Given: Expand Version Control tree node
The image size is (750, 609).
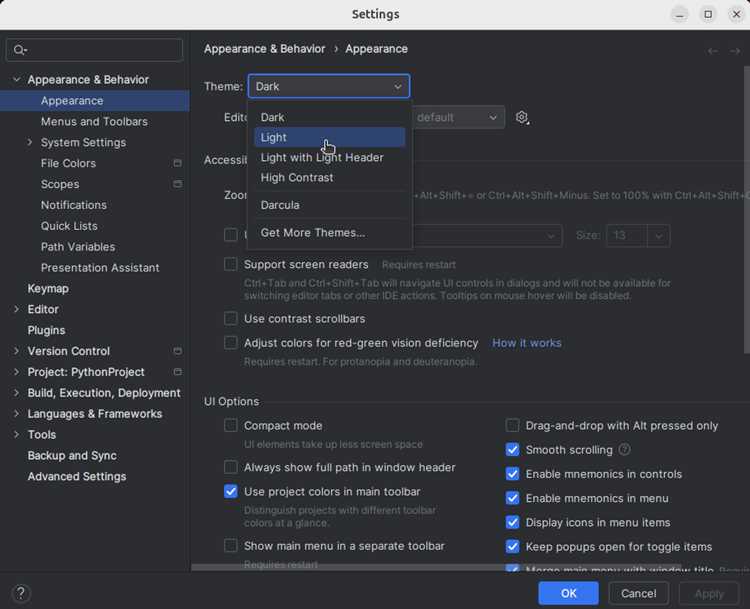Looking at the screenshot, I should click(x=17, y=351).
